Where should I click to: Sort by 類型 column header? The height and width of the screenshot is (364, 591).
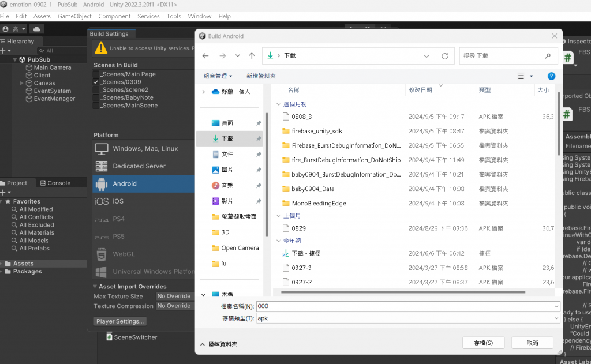pos(485,90)
